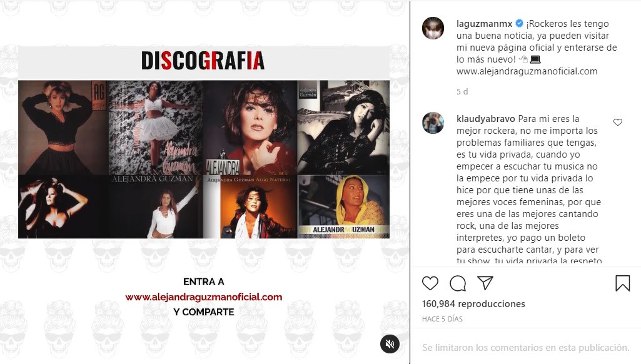Click limited comments input area
Viewport: 641px width, 364px height.
click(526, 348)
